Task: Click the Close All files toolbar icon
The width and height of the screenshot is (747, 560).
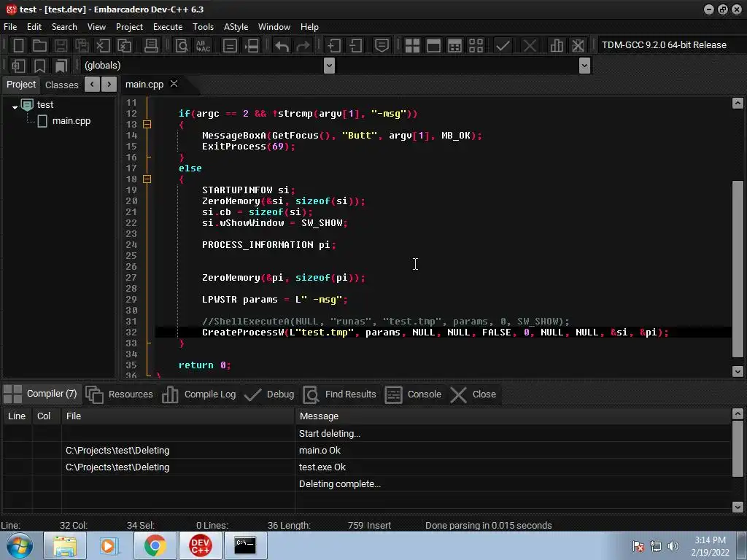Action: pyautogui.click(x=124, y=46)
